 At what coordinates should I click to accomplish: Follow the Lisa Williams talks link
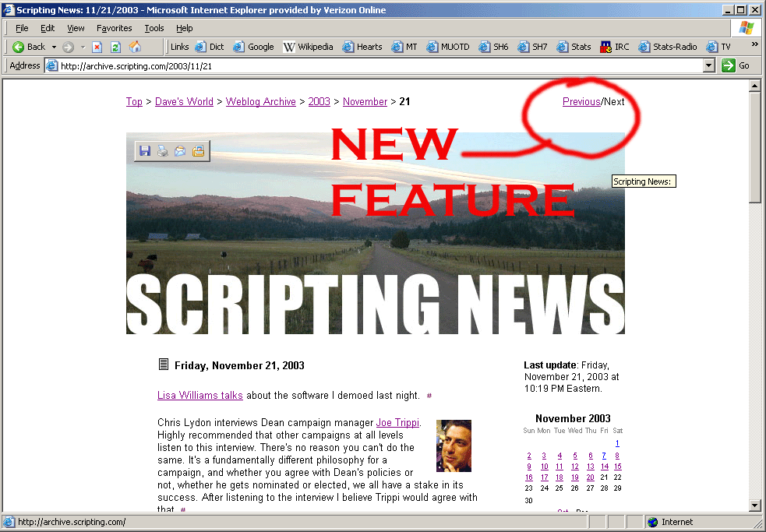click(199, 396)
